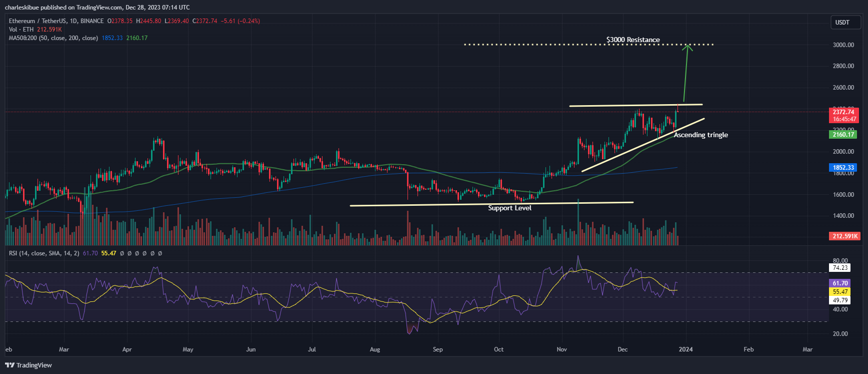Click the Feb label after 2024
This screenshot has height=374, width=868.
748,349
